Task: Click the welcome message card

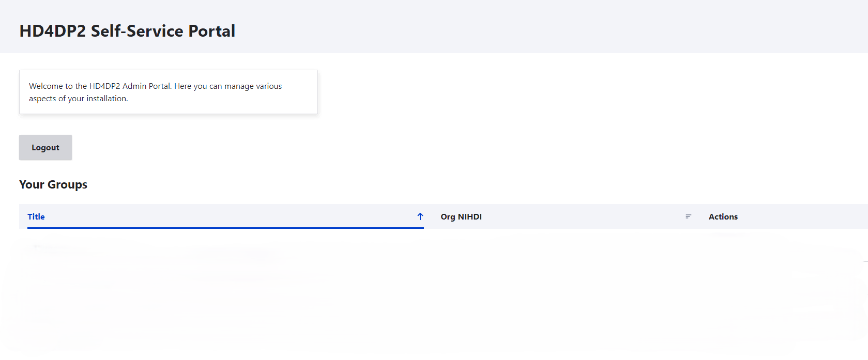Action: click(169, 92)
